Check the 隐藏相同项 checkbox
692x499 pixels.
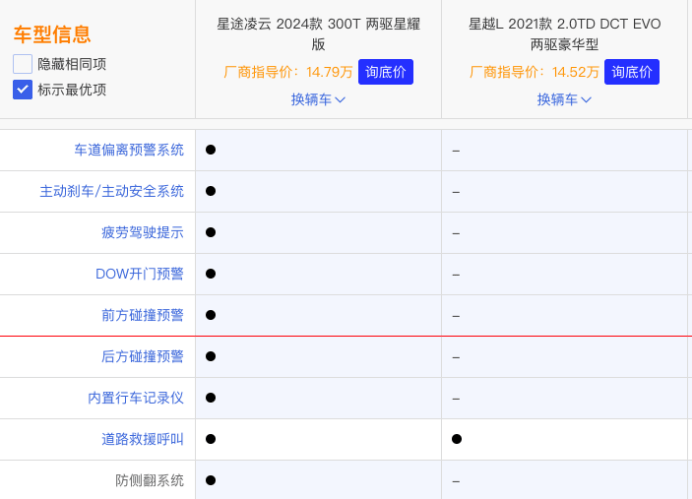(x=23, y=64)
